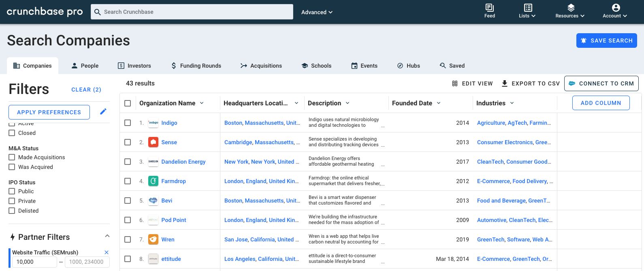Open the Hubs tab
This screenshot has width=644, height=271.
pyautogui.click(x=408, y=66)
